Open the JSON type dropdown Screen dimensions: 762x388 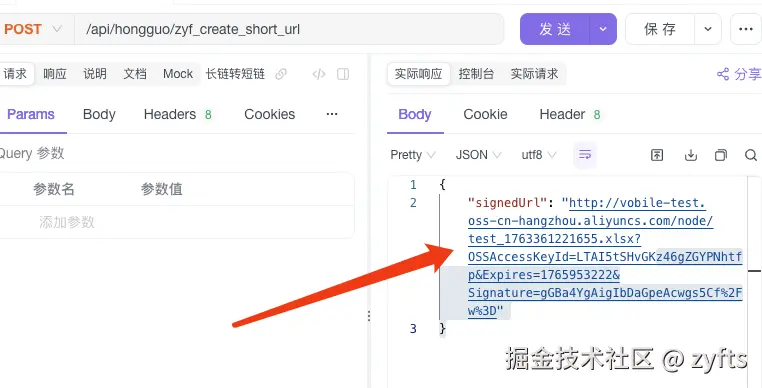tap(478, 155)
